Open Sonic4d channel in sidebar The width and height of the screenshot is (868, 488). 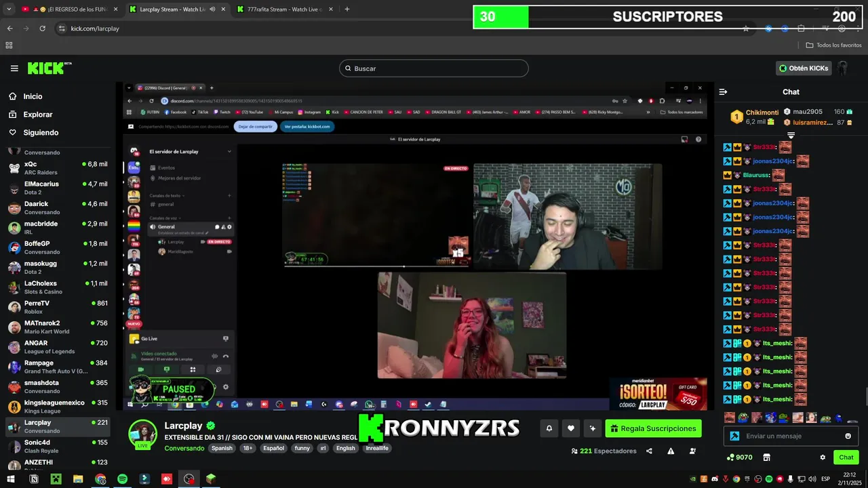[58, 446]
